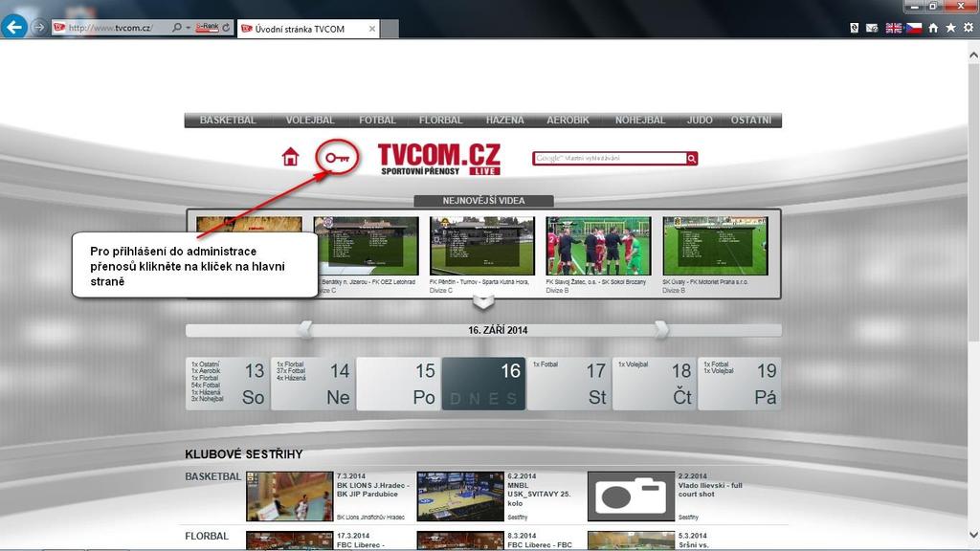980x551 pixels.
Task: Open the FLORBAL item in the top menu
Action: point(440,120)
